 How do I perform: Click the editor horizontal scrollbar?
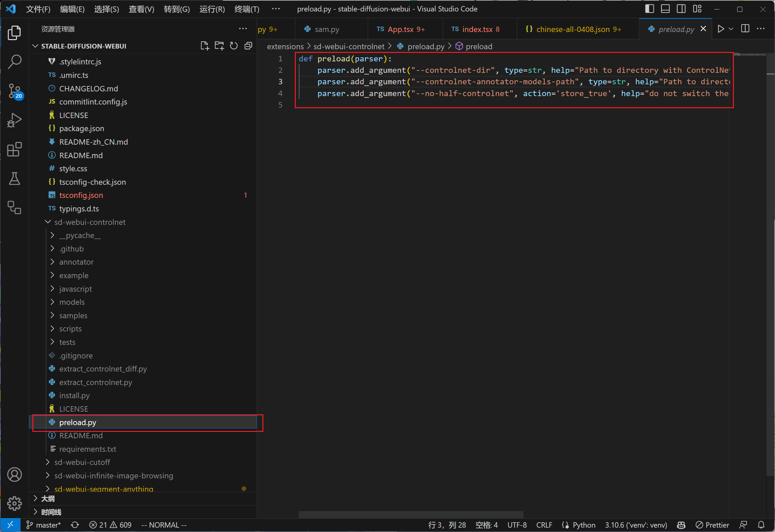point(411,514)
